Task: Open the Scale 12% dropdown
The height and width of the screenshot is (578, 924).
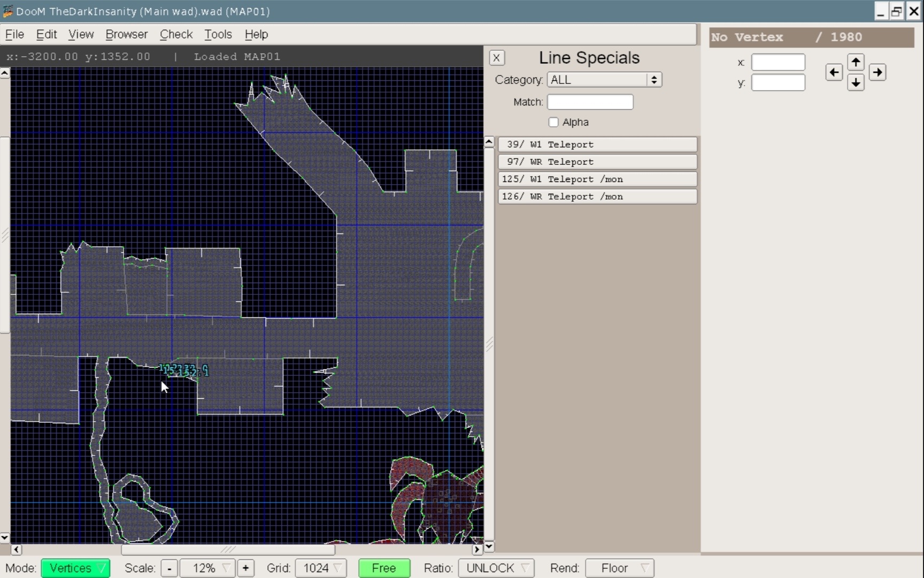Action: tap(207, 568)
